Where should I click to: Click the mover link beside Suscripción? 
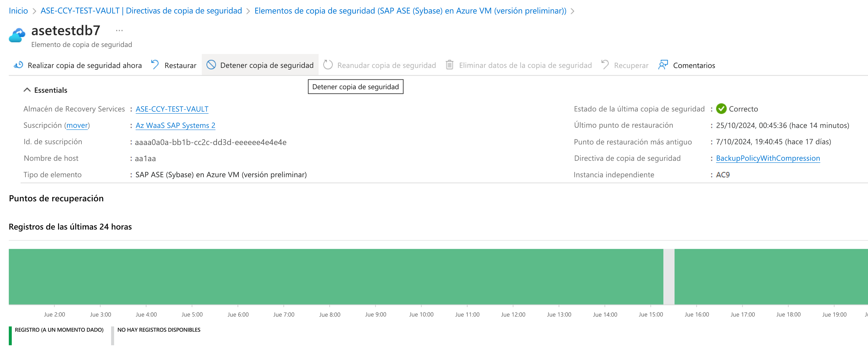point(77,126)
